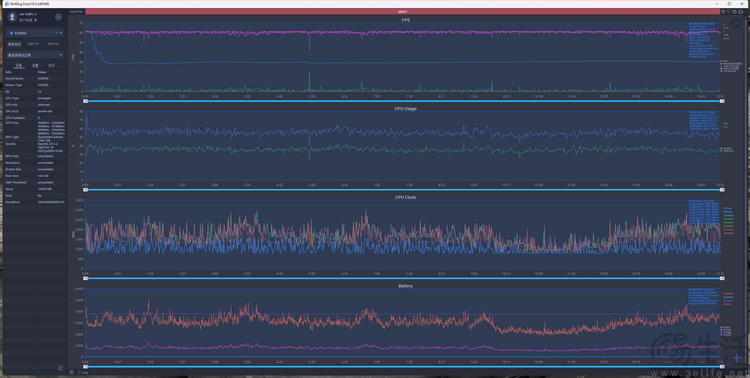This screenshot has width=750, height=378.
Task: Click the 用户信息 text under user name
Action: pos(25,21)
